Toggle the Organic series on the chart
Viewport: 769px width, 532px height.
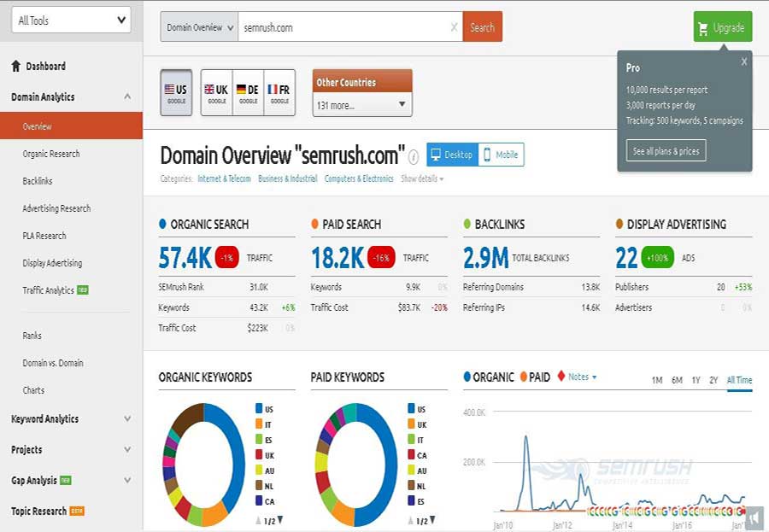pyautogui.click(x=489, y=377)
